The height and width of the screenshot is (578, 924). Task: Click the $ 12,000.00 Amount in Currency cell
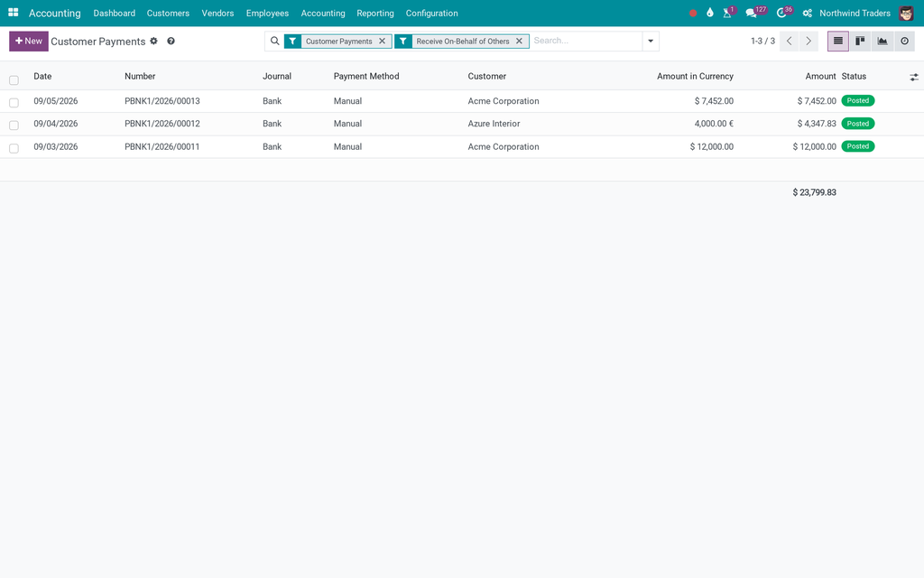coord(712,147)
